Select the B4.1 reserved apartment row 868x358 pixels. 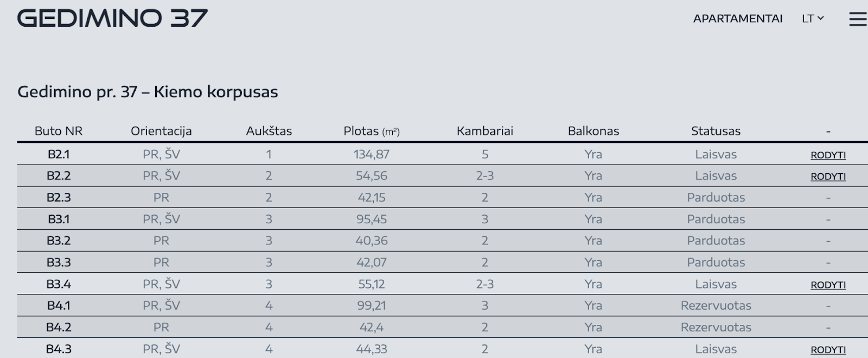(443, 305)
